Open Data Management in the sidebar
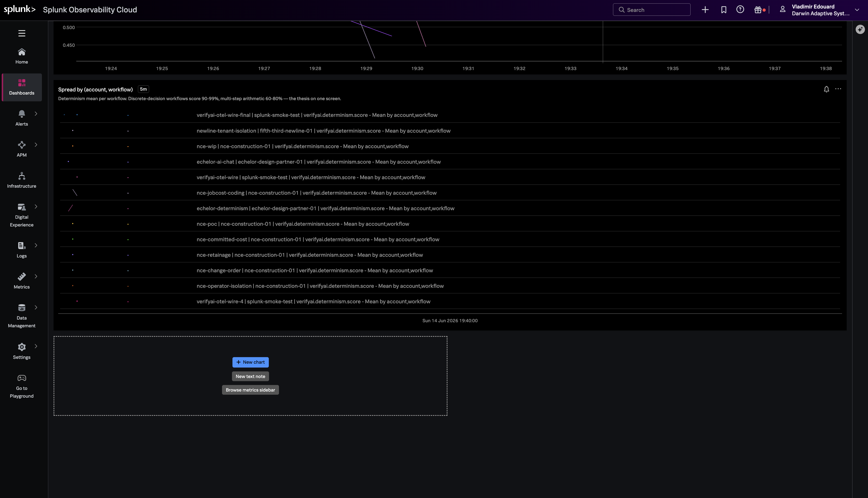 click(22, 316)
